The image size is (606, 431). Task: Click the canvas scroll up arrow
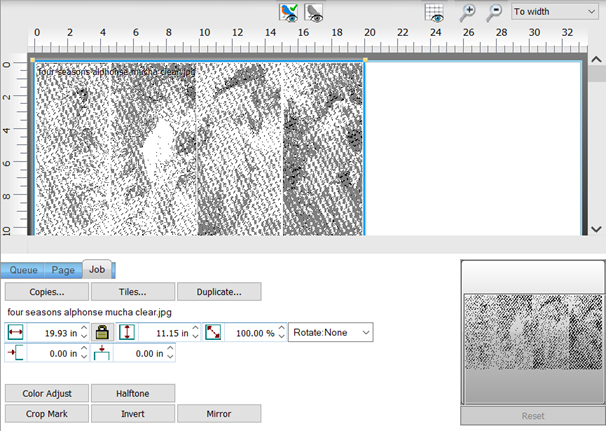pyautogui.click(x=596, y=60)
